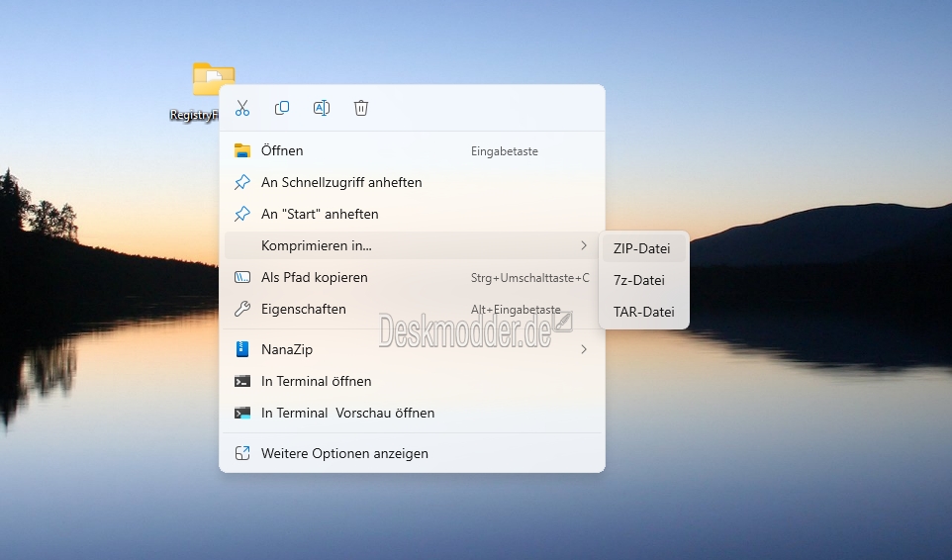Choose Als Pfad kopieren

pyautogui.click(x=315, y=277)
